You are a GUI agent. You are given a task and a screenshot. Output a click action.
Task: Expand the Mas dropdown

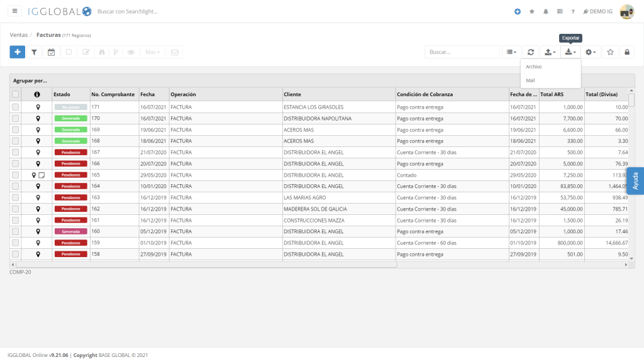[152, 52]
